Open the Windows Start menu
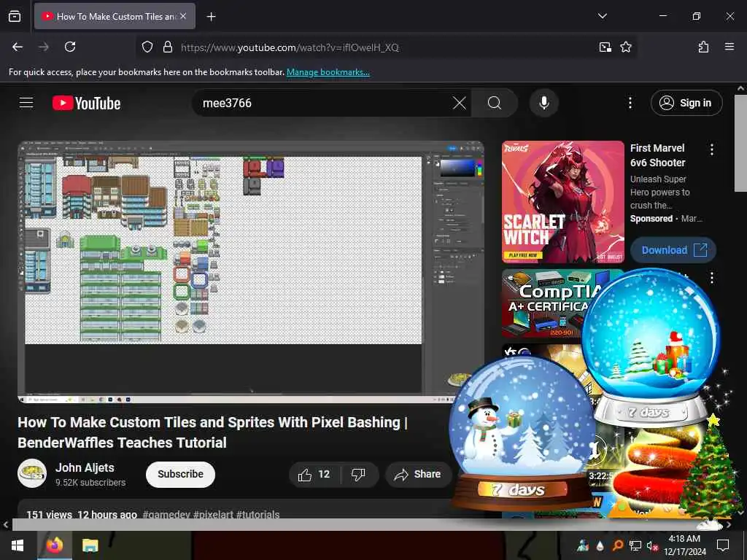 point(18,545)
